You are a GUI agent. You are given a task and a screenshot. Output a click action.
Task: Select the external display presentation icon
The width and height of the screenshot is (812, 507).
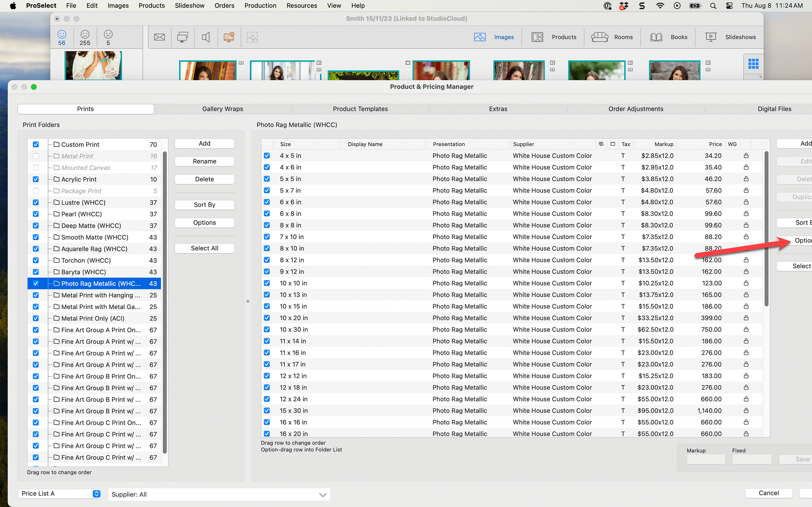click(182, 37)
